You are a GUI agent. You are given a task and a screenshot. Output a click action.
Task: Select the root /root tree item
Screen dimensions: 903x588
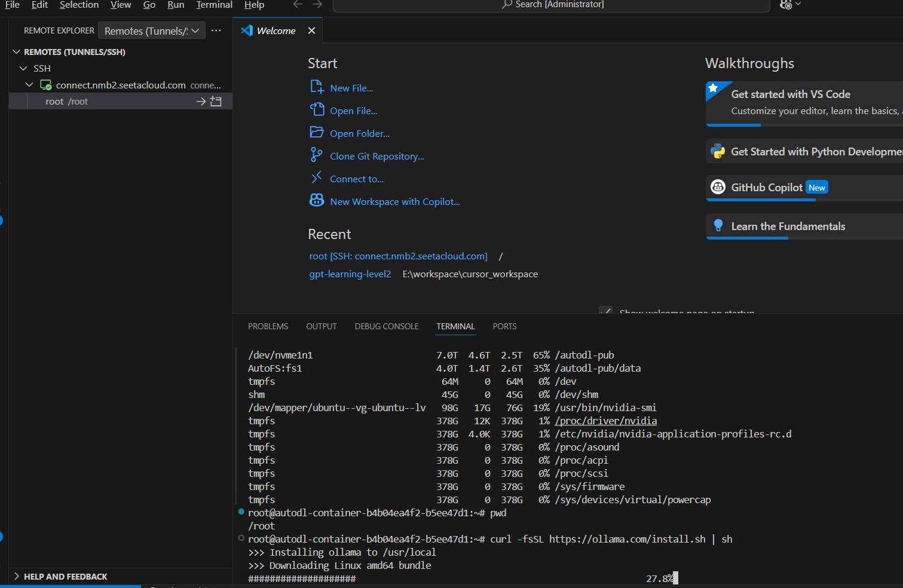tap(121, 102)
